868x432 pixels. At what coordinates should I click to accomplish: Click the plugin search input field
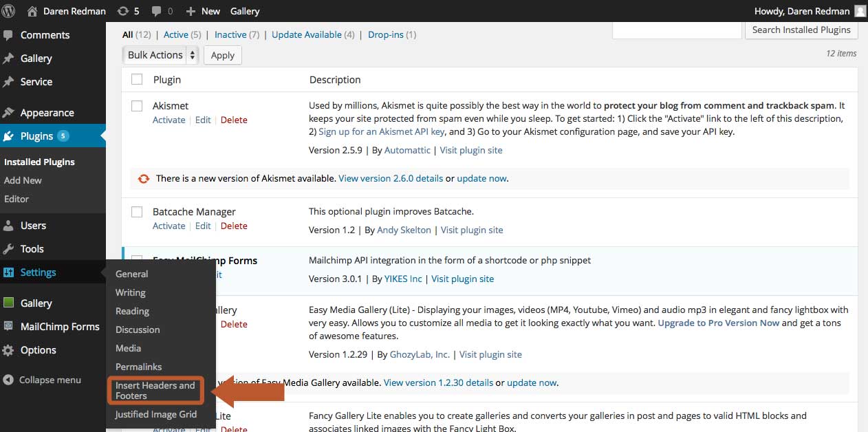tap(677, 30)
